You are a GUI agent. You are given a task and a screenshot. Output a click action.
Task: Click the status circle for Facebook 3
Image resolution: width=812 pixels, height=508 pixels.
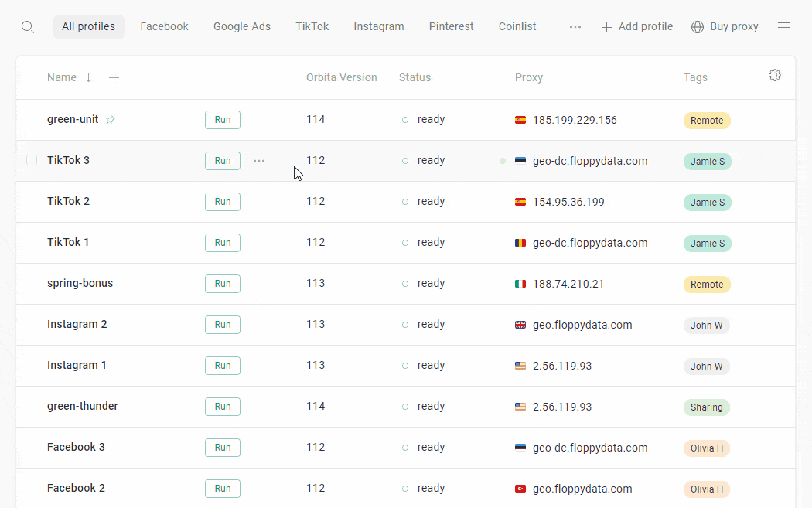pos(405,448)
